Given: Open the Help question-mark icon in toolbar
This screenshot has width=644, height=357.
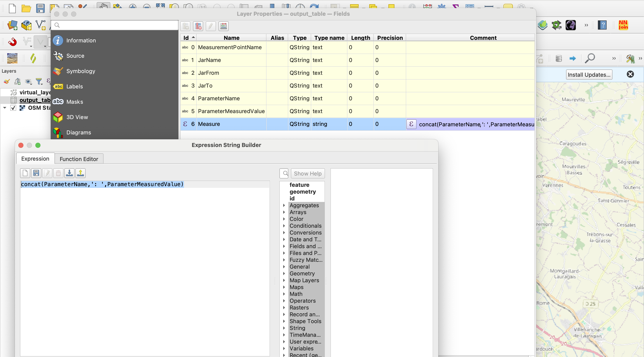Looking at the screenshot, I should (x=602, y=25).
